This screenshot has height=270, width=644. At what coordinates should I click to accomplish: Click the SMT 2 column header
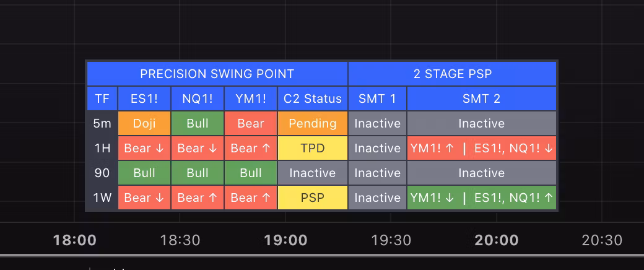click(x=481, y=98)
